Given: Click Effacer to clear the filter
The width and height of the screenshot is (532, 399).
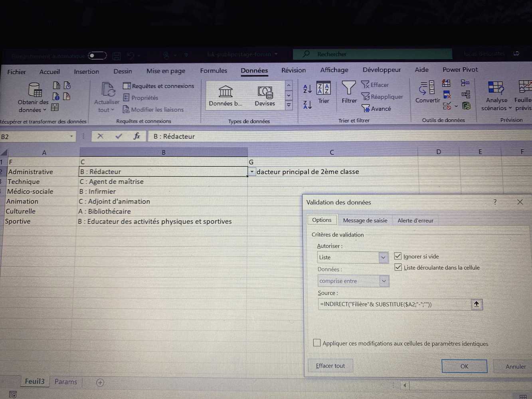Looking at the screenshot, I should pos(375,85).
